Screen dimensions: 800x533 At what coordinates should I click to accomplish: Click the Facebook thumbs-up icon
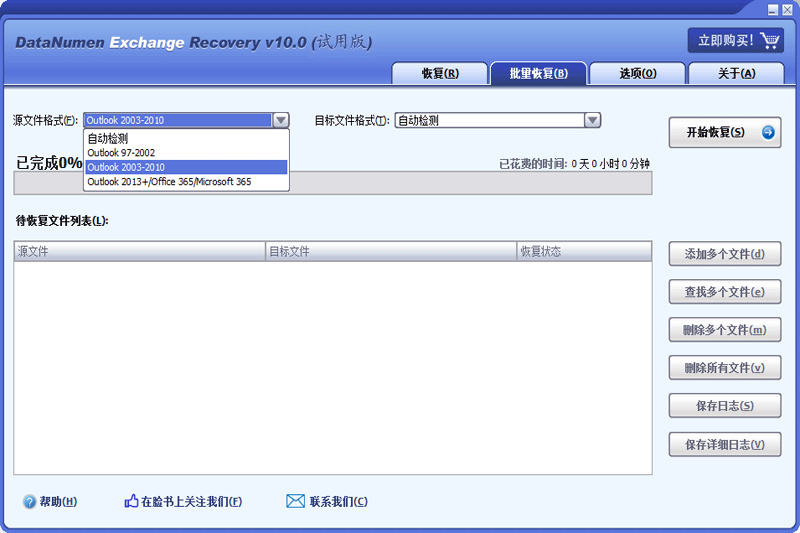131,501
